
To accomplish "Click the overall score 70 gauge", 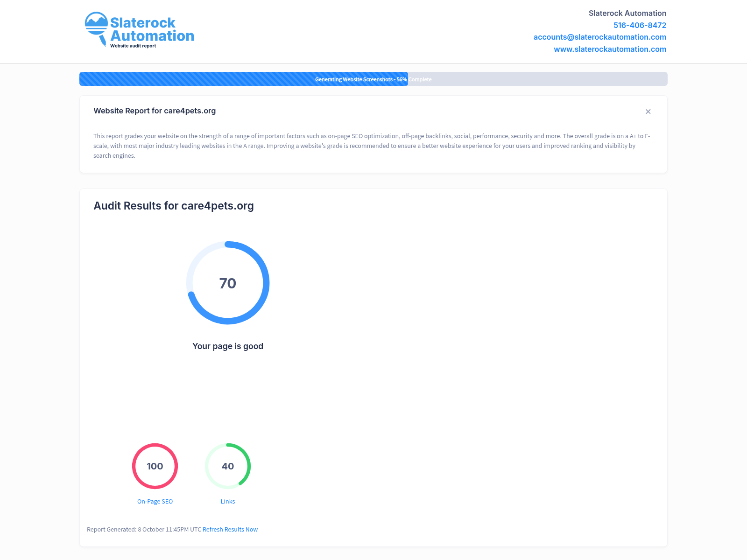I will (x=228, y=283).
